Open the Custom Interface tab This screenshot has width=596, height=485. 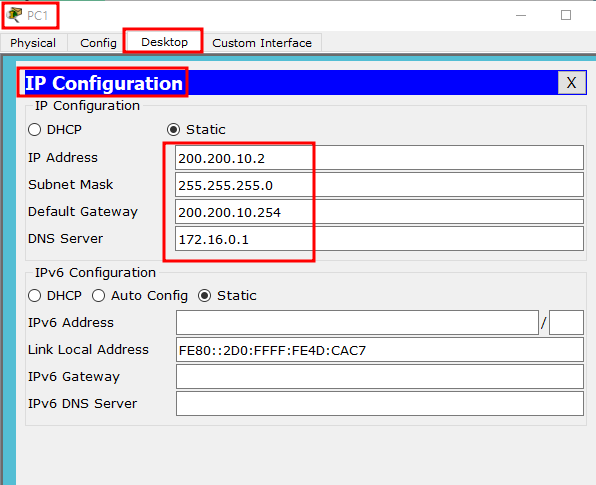coord(262,43)
